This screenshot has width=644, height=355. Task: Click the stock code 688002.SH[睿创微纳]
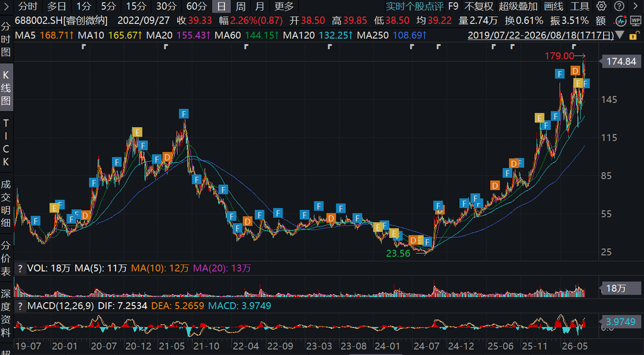point(61,20)
